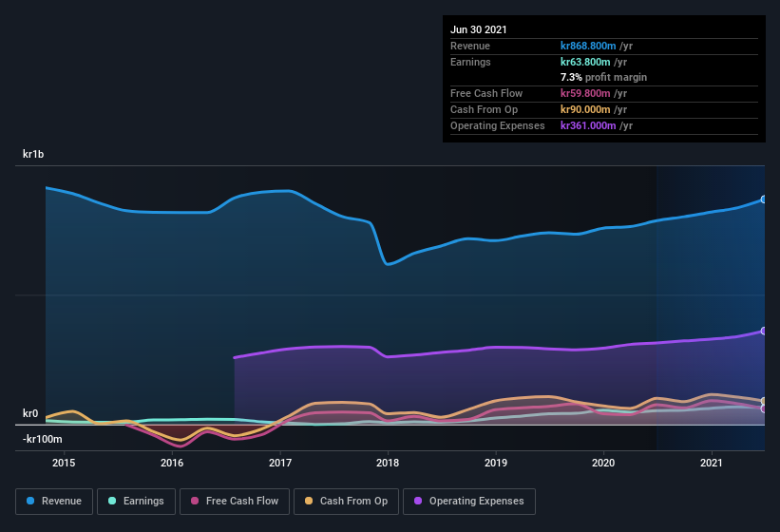This screenshot has height=532, width=780.
Task: Click the 2019 x-axis label
Action: click(x=496, y=463)
